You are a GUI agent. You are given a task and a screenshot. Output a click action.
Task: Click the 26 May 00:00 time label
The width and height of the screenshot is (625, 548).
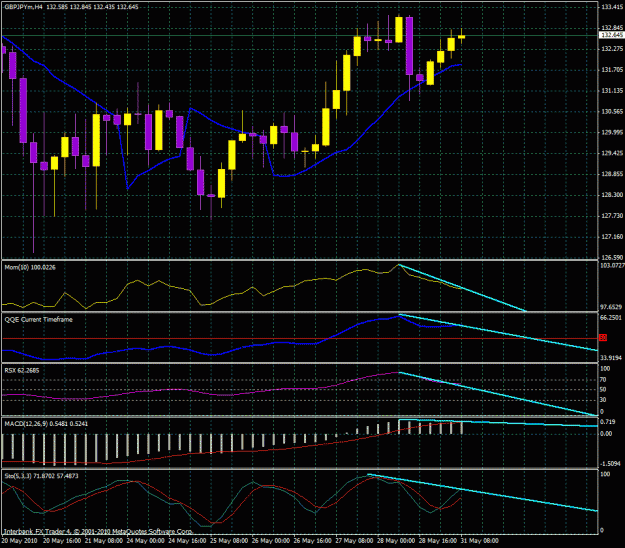pos(271,541)
